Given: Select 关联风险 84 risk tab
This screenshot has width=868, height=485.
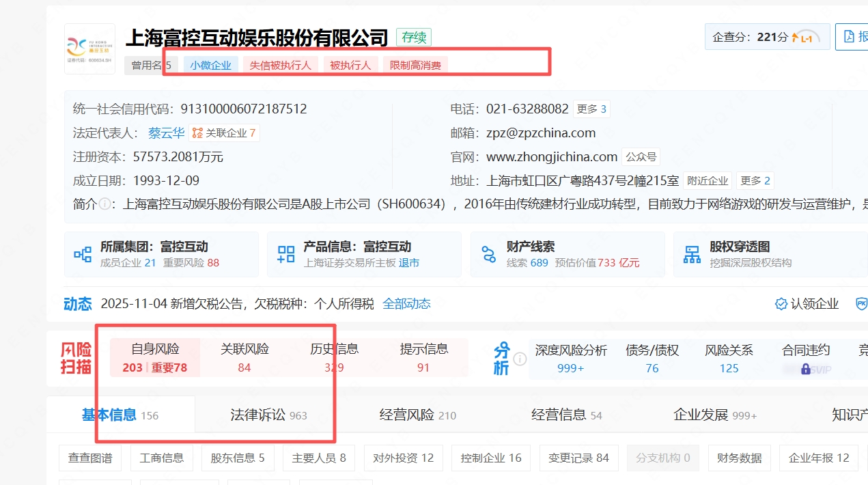Looking at the screenshot, I should [x=244, y=358].
